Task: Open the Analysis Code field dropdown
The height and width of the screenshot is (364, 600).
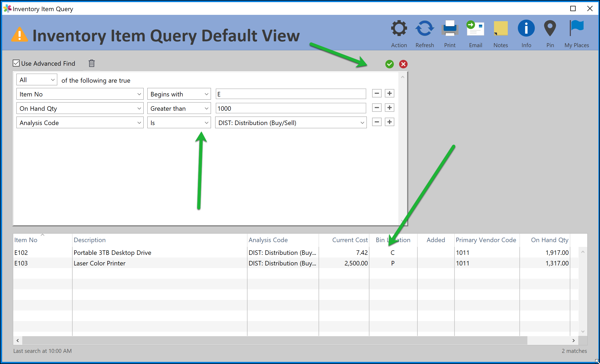Action: click(80, 123)
